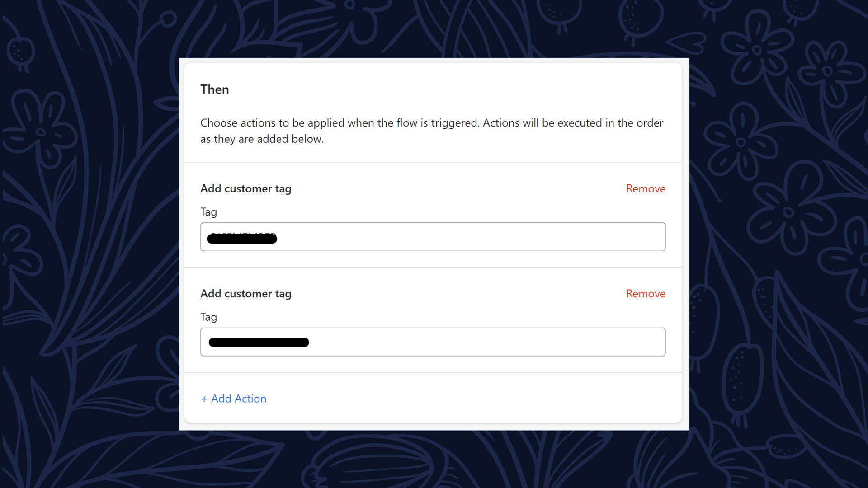Click the plus icon beside Add Action
The width and height of the screenshot is (868, 488).
(x=204, y=399)
